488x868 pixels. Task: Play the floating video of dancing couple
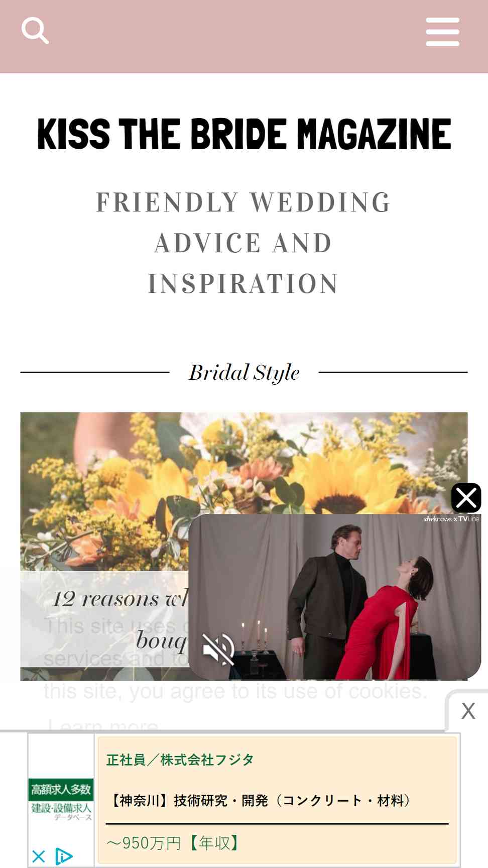335,597
